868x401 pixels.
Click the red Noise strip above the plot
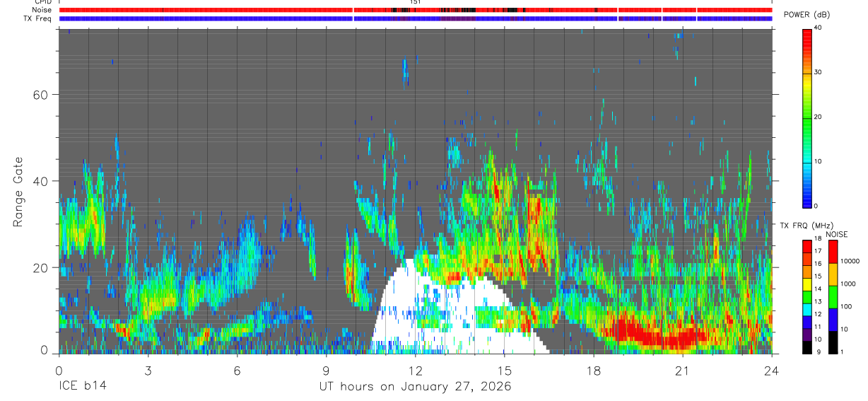tap(415, 10)
